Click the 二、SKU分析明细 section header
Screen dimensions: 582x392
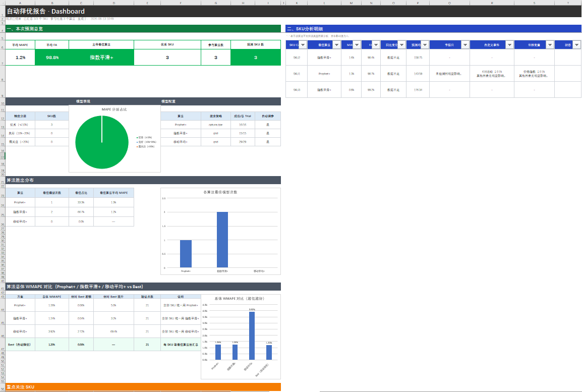tap(433, 29)
